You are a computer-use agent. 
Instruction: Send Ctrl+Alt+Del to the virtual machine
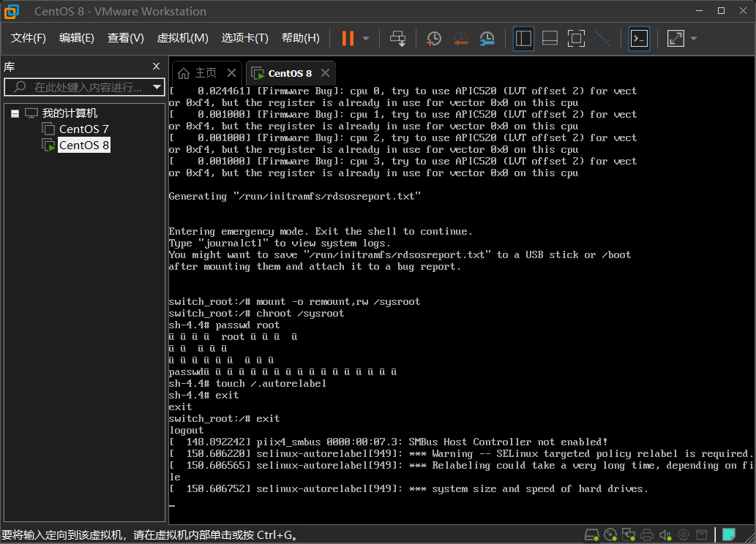(398, 39)
